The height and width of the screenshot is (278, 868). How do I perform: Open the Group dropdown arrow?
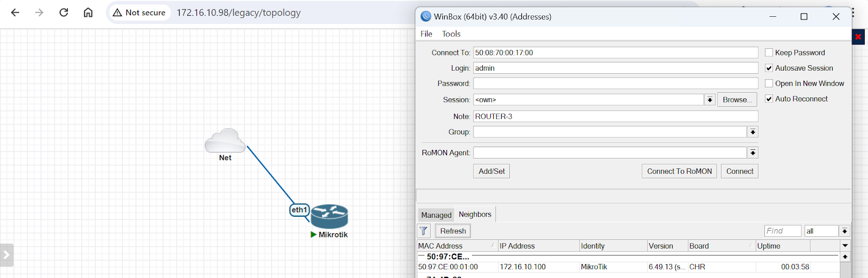coord(752,132)
